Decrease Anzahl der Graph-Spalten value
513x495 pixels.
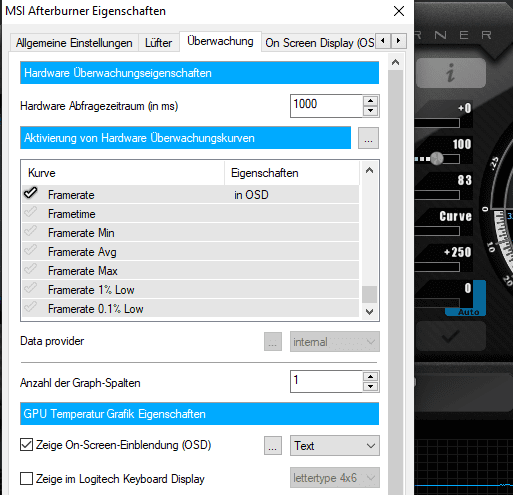tap(370, 387)
